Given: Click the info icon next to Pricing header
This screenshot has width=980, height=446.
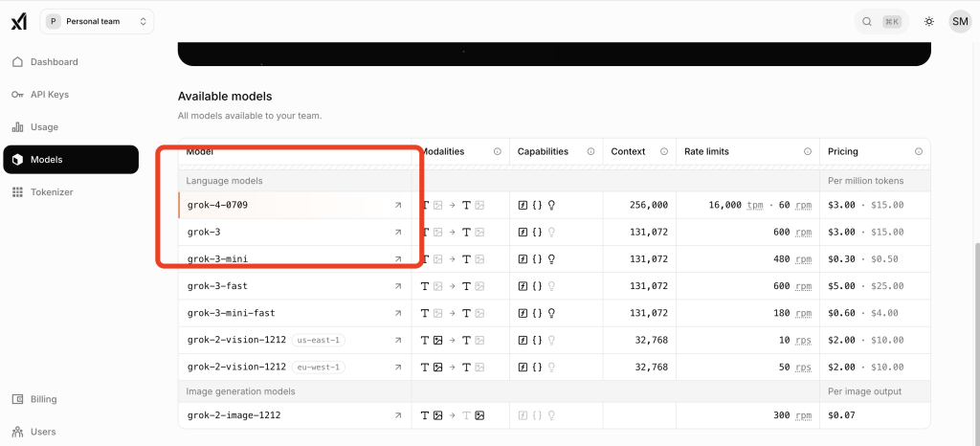Looking at the screenshot, I should 918,151.
